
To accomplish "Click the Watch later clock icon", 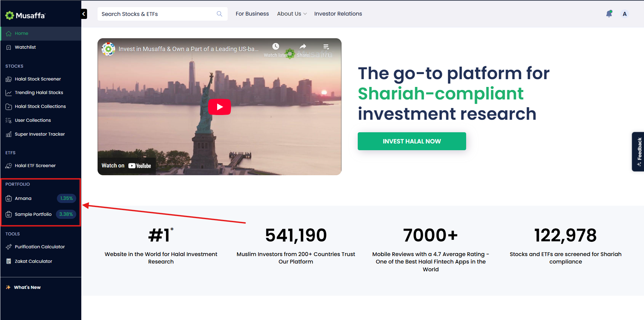I will click(x=276, y=46).
